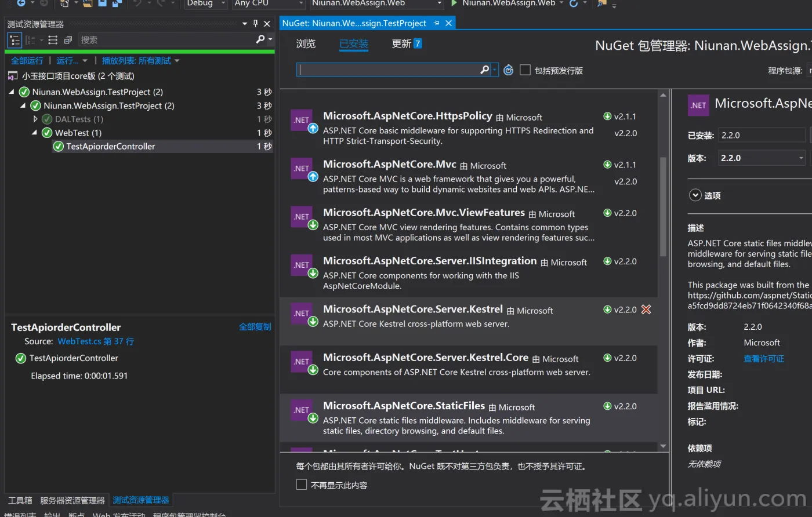Refresh the NuGet package list

(509, 70)
